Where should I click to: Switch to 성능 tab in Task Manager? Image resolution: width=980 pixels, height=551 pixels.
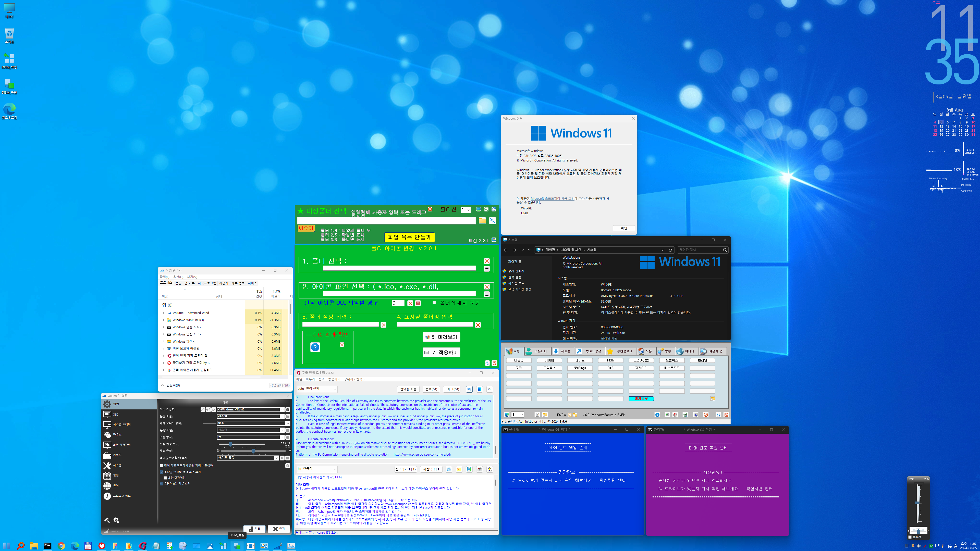coord(178,283)
